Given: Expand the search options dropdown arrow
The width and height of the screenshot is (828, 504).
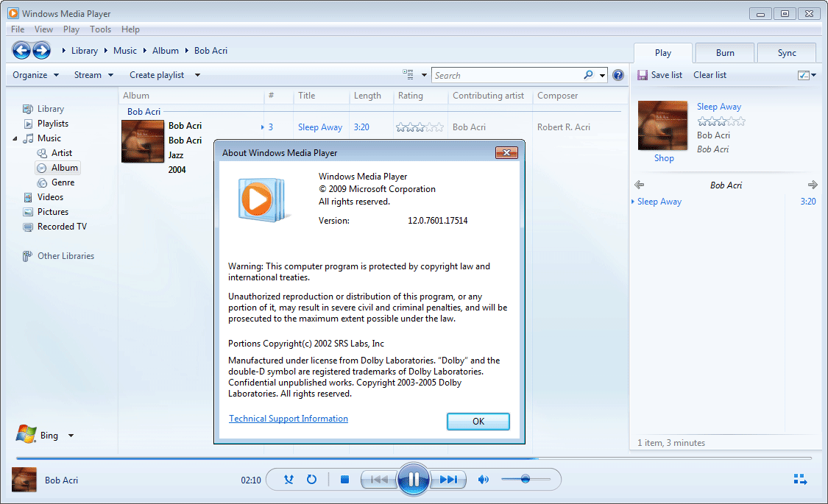Looking at the screenshot, I should tap(602, 75).
